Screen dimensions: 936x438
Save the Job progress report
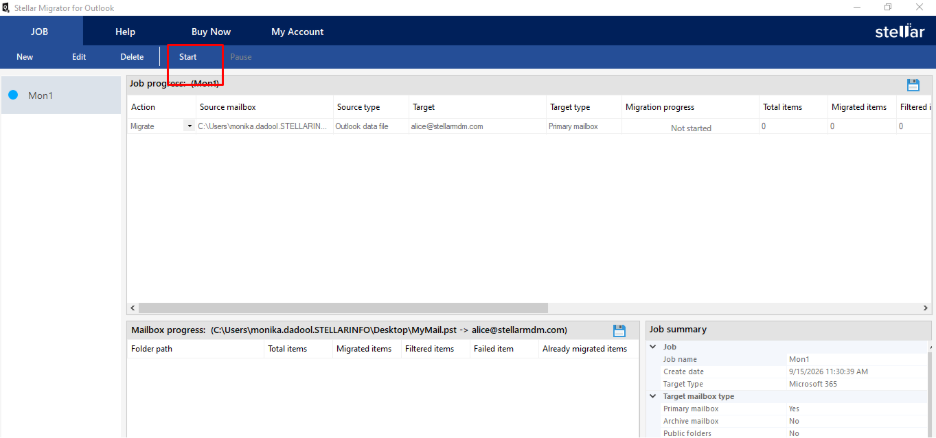pos(913,85)
